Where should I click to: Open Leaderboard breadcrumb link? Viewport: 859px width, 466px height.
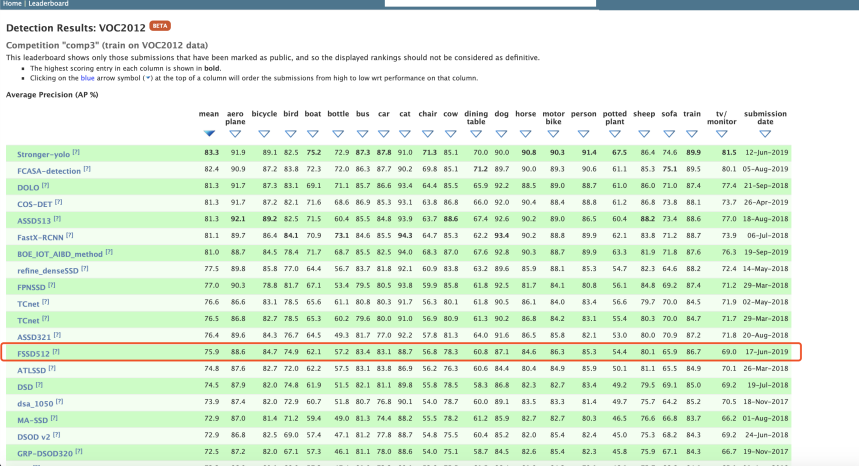pyautogui.click(x=47, y=4)
